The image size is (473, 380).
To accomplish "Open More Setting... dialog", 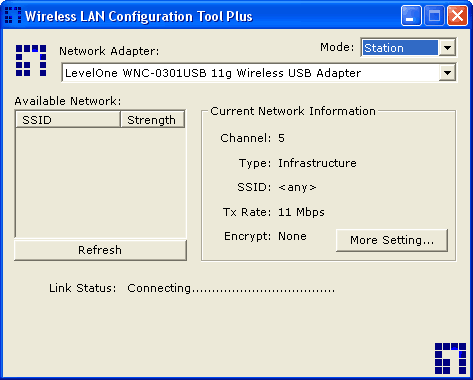I will coord(392,240).
